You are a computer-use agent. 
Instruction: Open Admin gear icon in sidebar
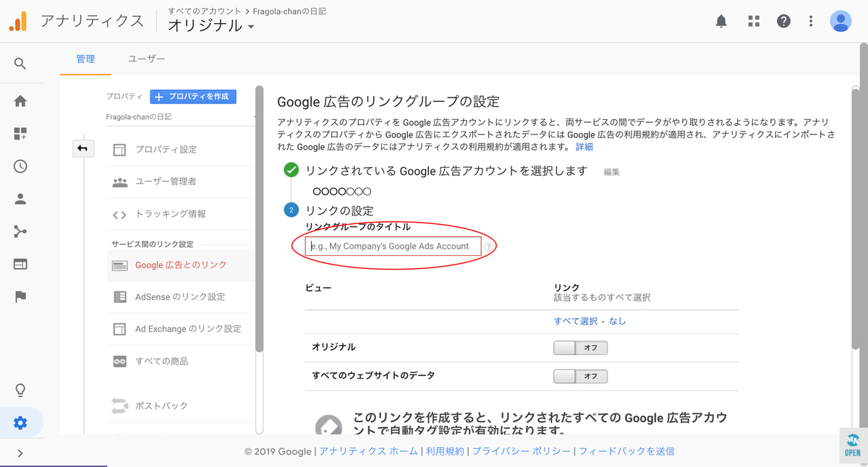click(20, 423)
